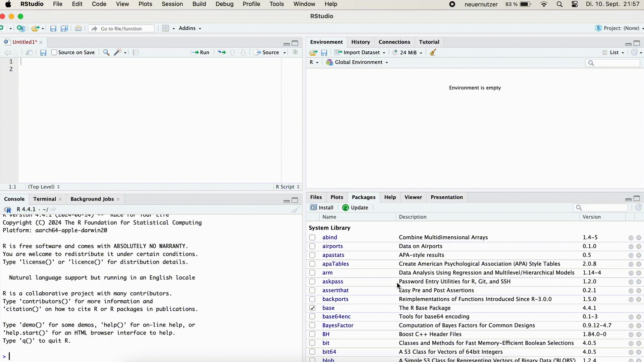
Task: Click the compile report notebook icon
Action: pos(136,52)
